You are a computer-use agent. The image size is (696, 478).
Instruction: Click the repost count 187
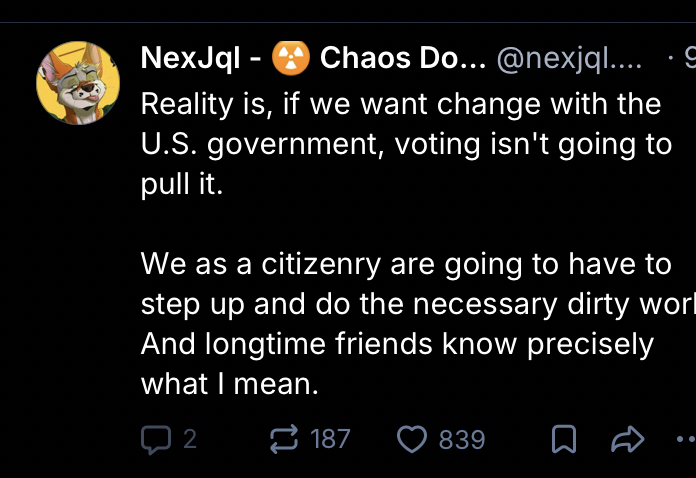click(x=330, y=439)
